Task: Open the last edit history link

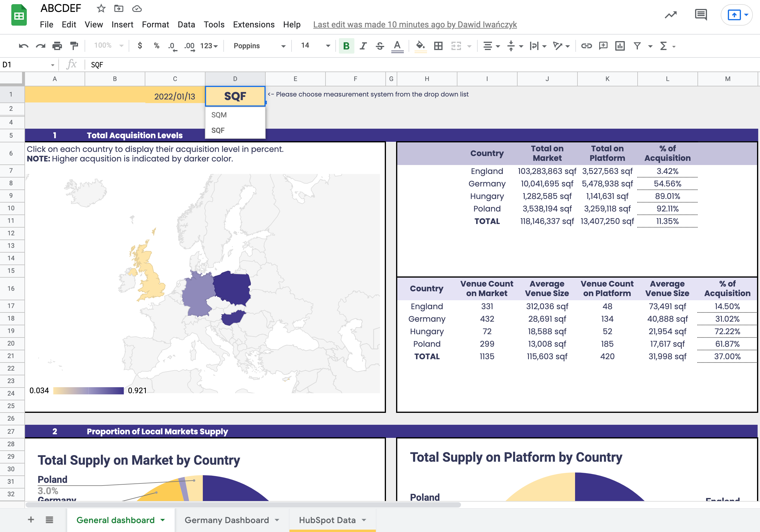Action: pyautogui.click(x=415, y=24)
